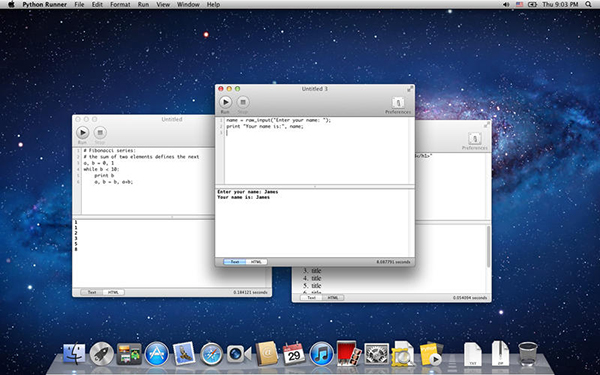Click the Thu 9:03 PM clock
600x375 pixels.
[x=560, y=5]
